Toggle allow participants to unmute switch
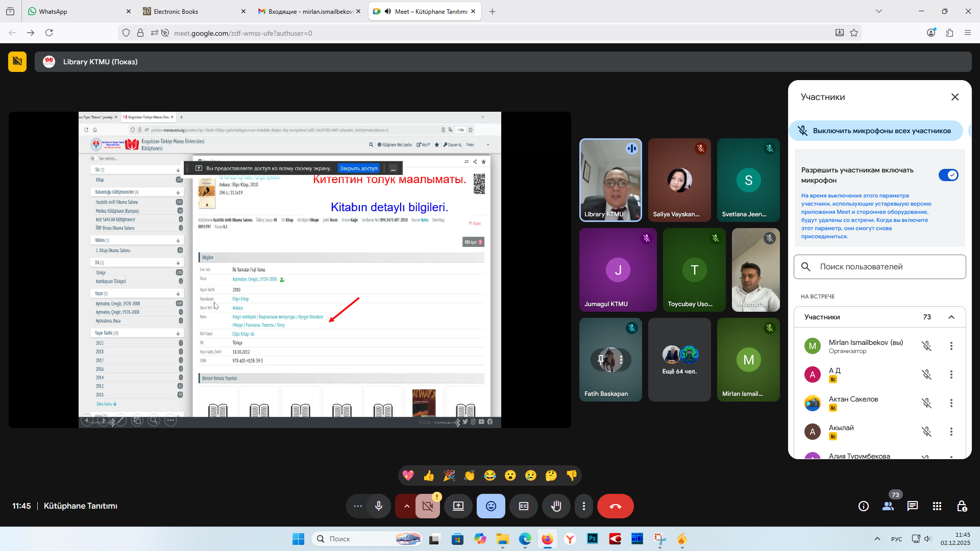 point(948,175)
